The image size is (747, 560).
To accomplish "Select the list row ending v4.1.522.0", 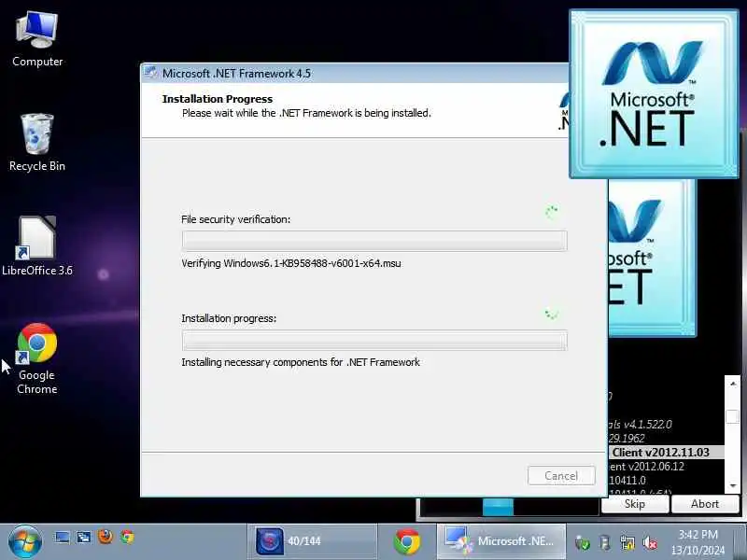I will [667, 425].
